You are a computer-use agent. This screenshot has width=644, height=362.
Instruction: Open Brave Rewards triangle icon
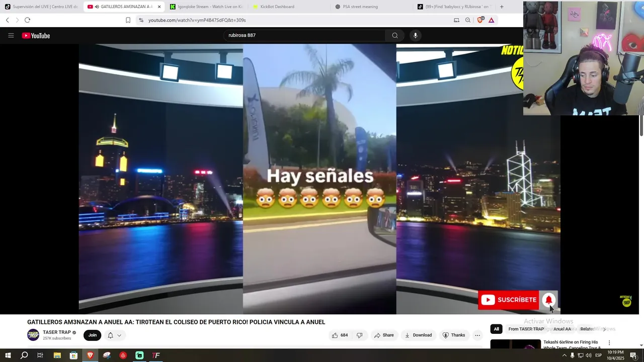[492, 20]
